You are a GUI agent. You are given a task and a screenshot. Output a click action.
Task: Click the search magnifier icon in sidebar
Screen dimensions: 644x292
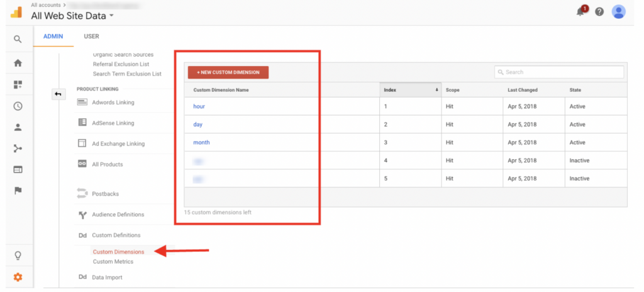pos(18,39)
